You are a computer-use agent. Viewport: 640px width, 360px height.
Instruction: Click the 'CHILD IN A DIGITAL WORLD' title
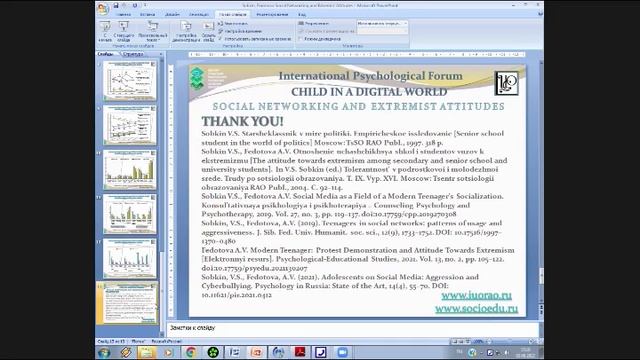tap(369, 92)
